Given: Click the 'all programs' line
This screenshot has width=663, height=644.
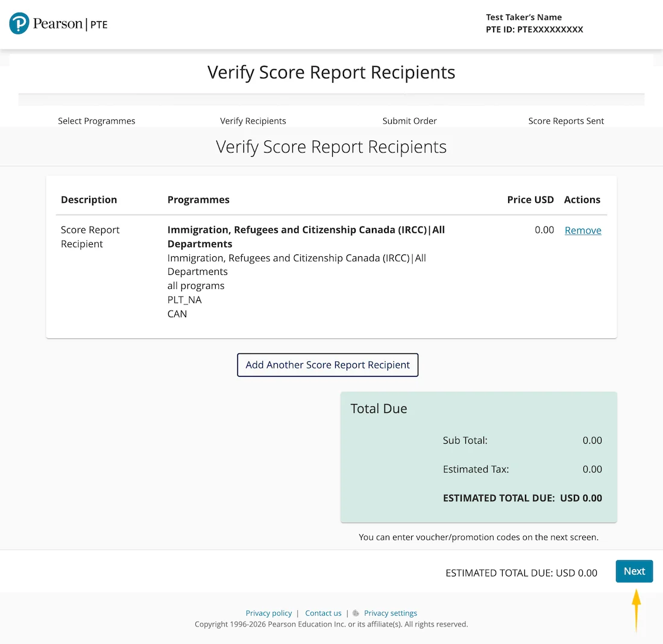Looking at the screenshot, I should pos(196,286).
